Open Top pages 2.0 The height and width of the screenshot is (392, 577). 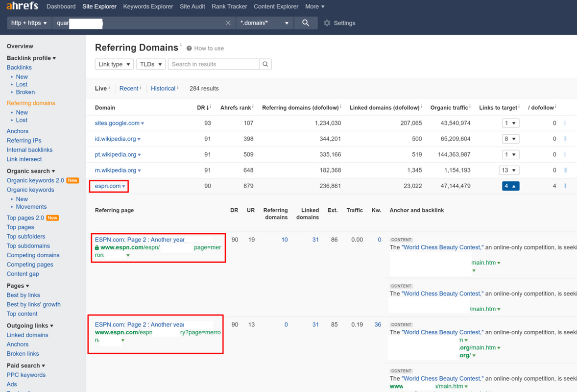pyautogui.click(x=25, y=218)
